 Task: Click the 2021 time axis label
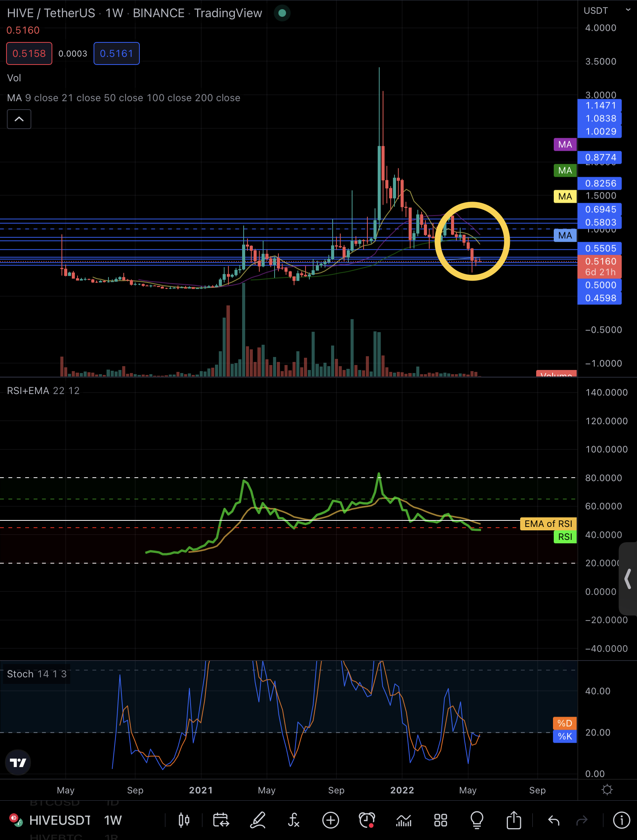201,790
